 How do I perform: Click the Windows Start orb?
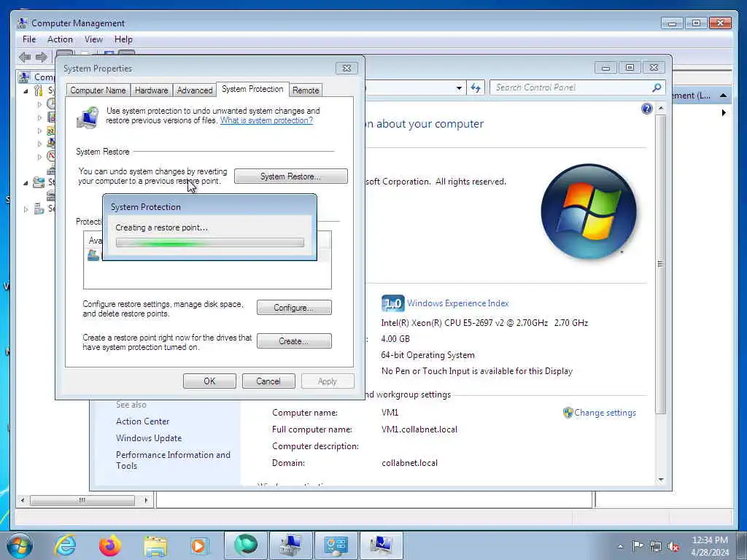[20, 545]
